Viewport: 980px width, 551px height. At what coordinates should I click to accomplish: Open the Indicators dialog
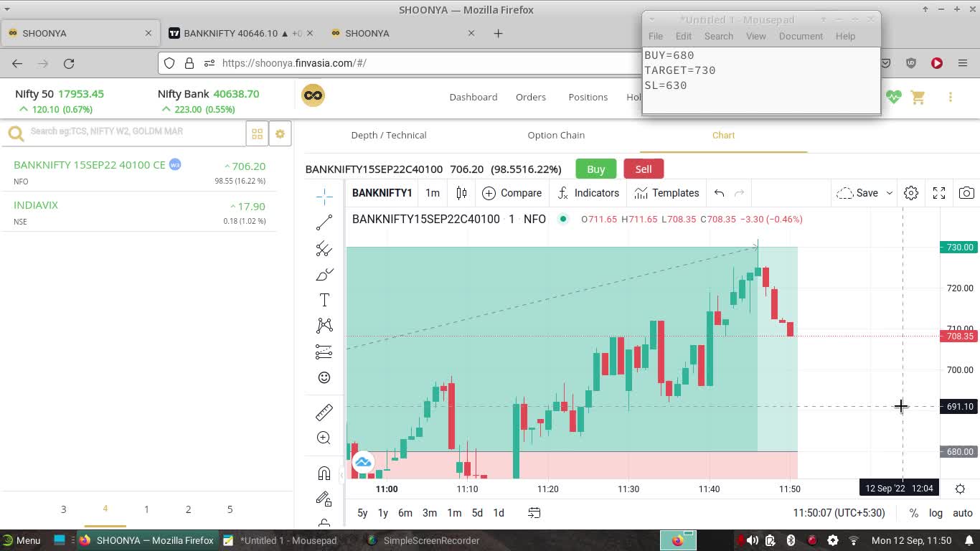[588, 193]
